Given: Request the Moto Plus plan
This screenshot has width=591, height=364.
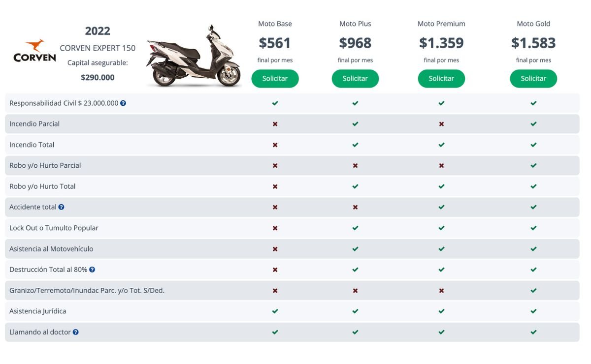Looking at the screenshot, I should pyautogui.click(x=355, y=79).
